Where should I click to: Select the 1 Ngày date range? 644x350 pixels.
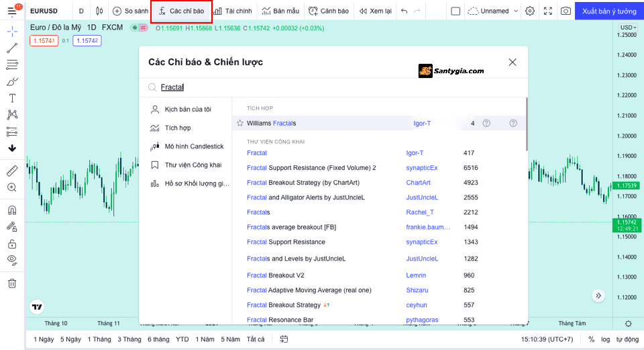(44, 339)
